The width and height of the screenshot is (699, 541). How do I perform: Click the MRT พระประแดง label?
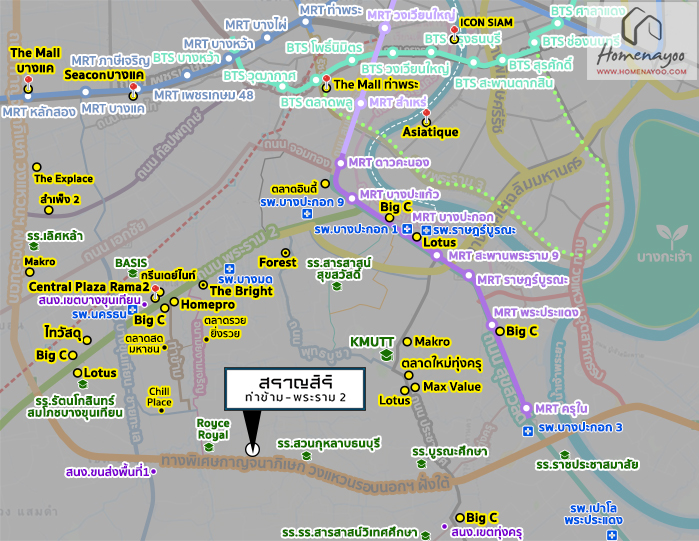(536, 312)
